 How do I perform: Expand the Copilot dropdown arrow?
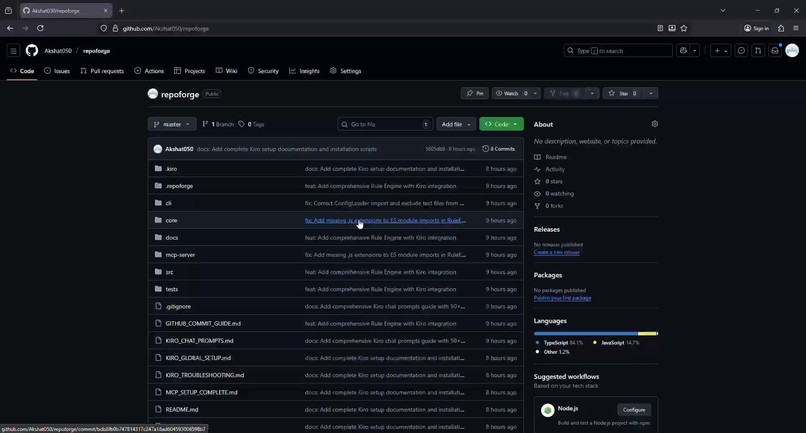point(694,50)
